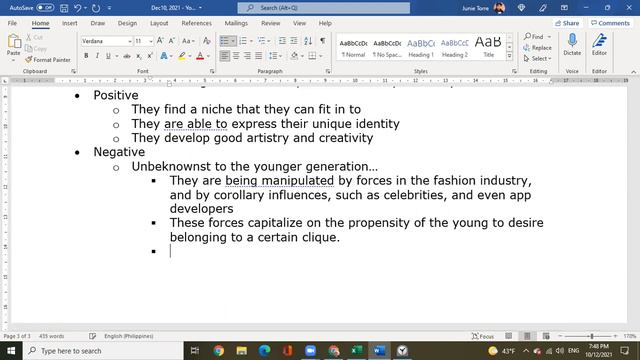The image size is (640, 360).
Task: Adjust the zoom slider
Action: (x=592, y=336)
